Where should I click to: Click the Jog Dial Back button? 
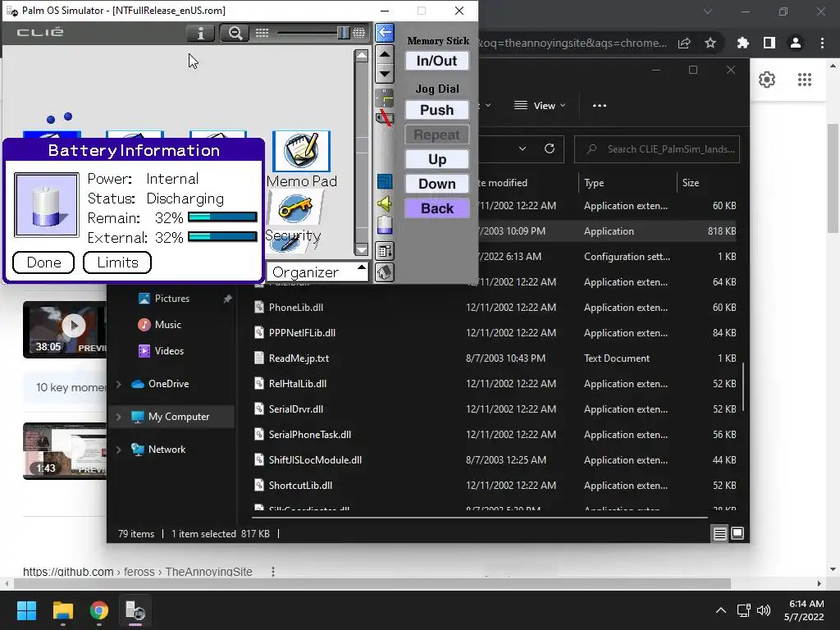click(436, 208)
